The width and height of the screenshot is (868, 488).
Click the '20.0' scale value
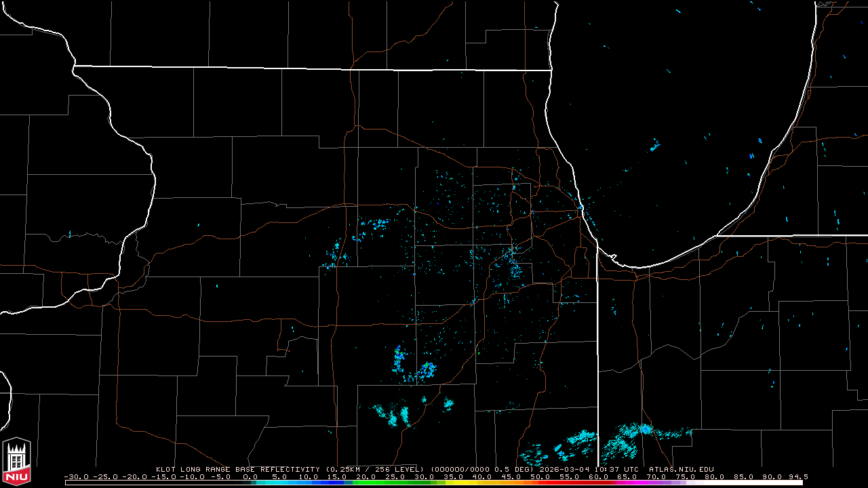click(366, 476)
